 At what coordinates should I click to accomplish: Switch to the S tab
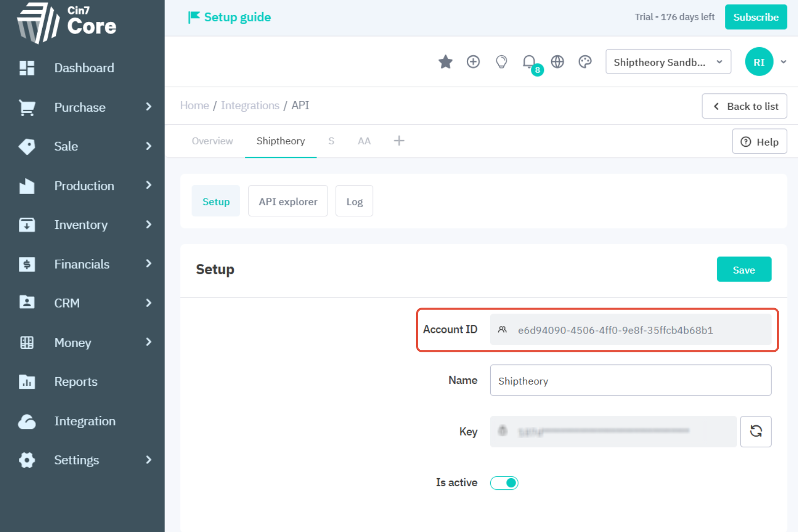[x=331, y=141]
